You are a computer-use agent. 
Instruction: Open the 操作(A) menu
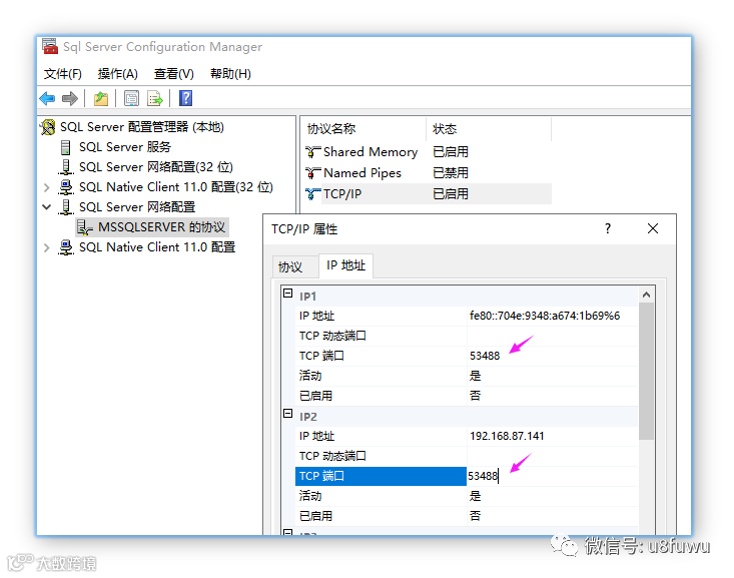click(x=117, y=73)
